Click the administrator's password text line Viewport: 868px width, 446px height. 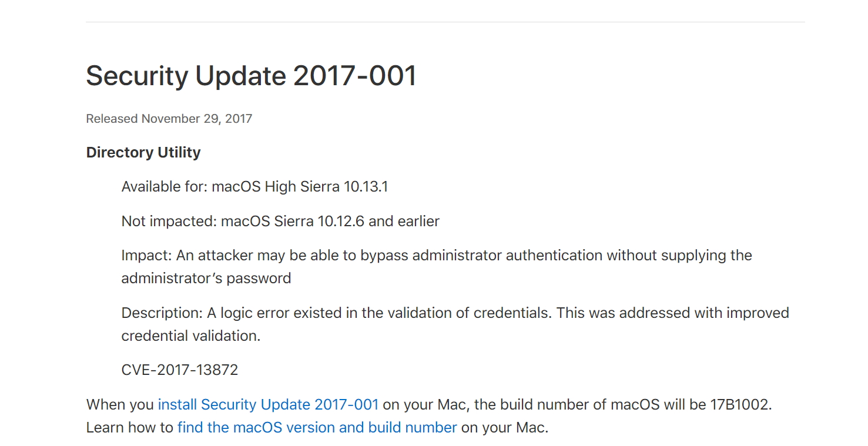click(x=206, y=278)
